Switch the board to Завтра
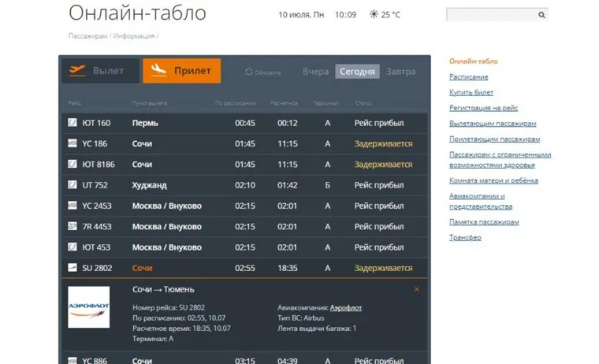This screenshot has width=599, height=364. [400, 72]
